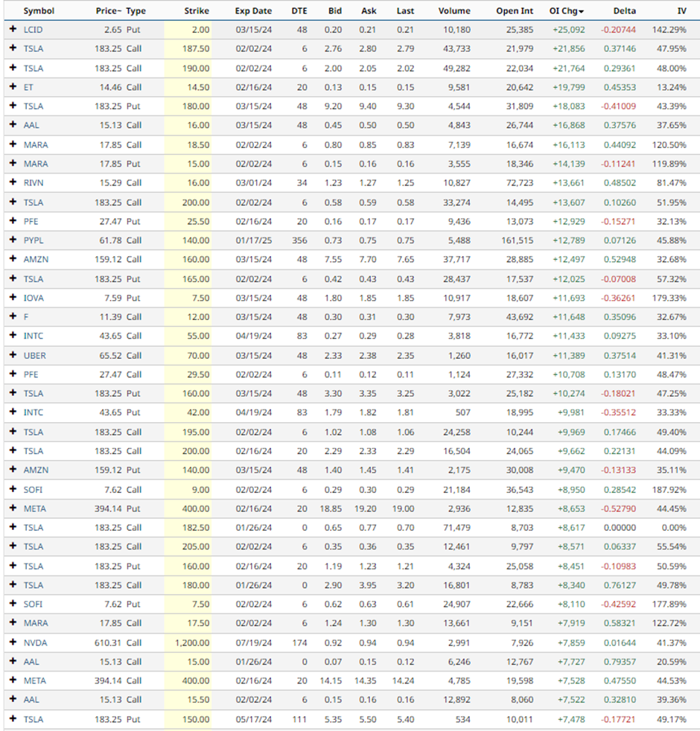Open the F symbol link
This screenshot has height=731, width=700.
pos(25,316)
